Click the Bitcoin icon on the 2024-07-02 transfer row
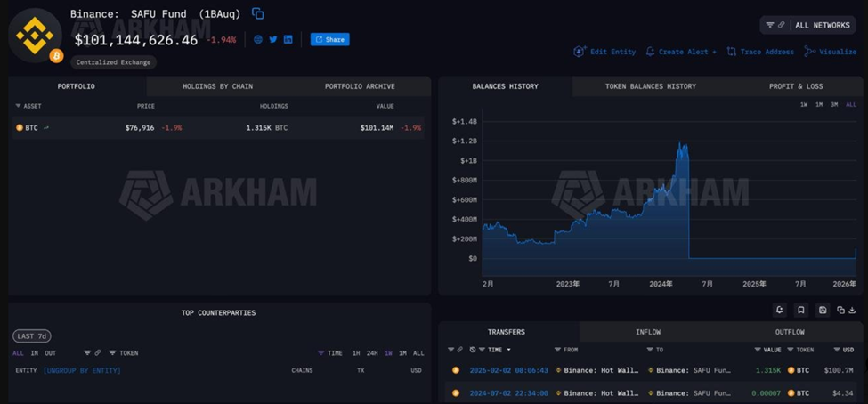The height and width of the screenshot is (404, 868). coord(456,393)
